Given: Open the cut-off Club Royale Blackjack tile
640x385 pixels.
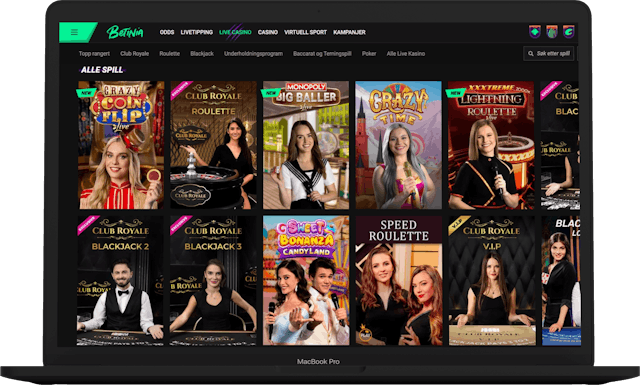Looking at the screenshot, I should click(560, 145).
